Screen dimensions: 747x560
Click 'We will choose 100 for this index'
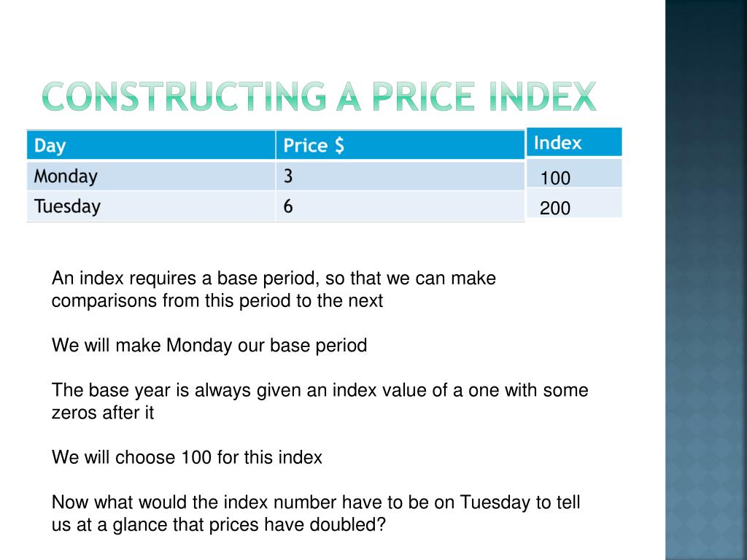tap(187, 457)
